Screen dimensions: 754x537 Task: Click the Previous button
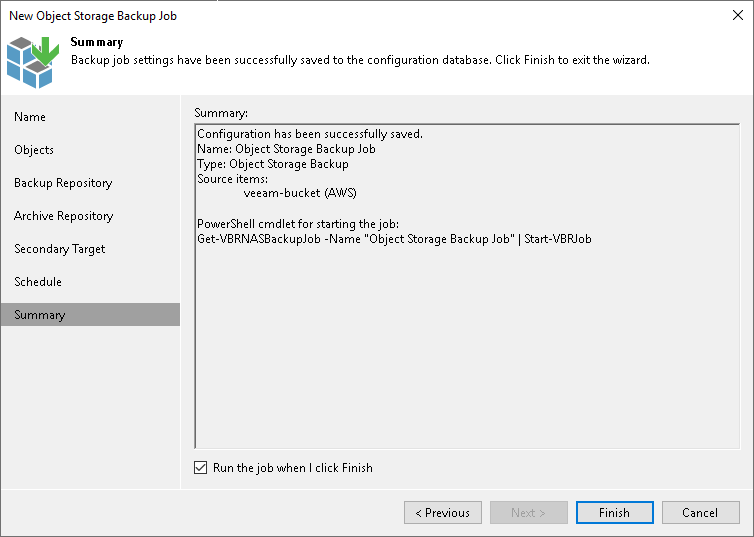click(443, 513)
